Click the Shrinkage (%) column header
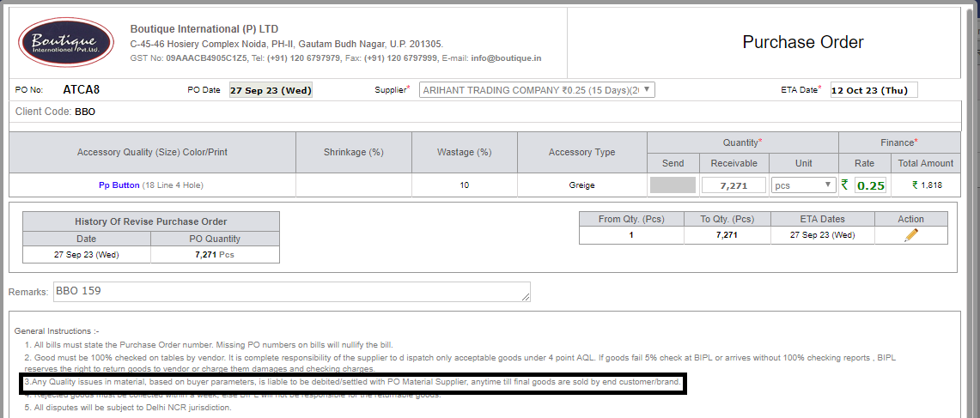This screenshot has height=418, width=980. 354,152
